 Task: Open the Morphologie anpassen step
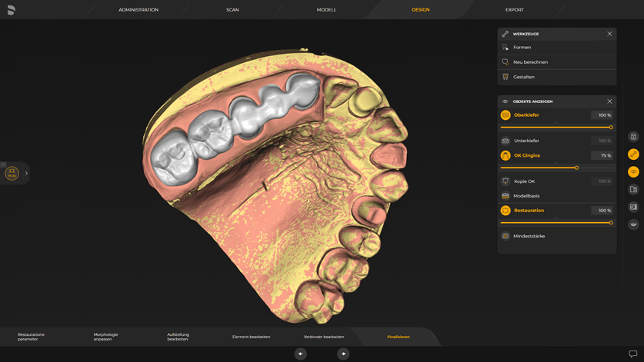105,337
